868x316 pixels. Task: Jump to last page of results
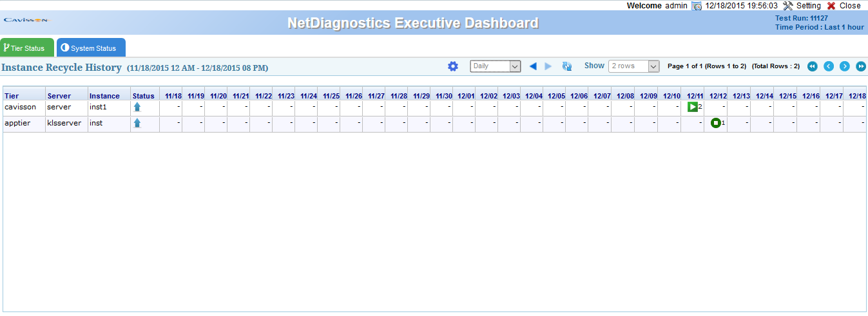click(x=861, y=66)
